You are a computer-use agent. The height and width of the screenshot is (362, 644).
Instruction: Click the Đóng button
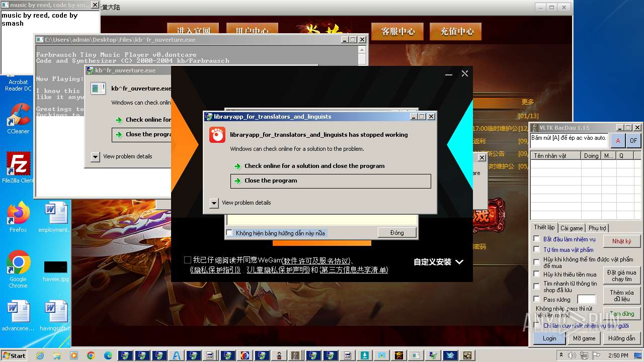[x=397, y=233]
